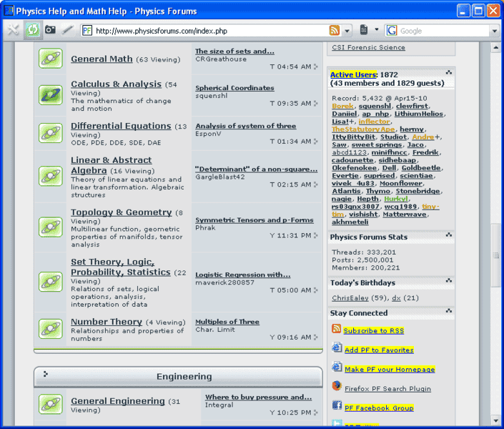504x429 pixels.
Task: Open thread Spherical Coordinates
Action: point(234,88)
